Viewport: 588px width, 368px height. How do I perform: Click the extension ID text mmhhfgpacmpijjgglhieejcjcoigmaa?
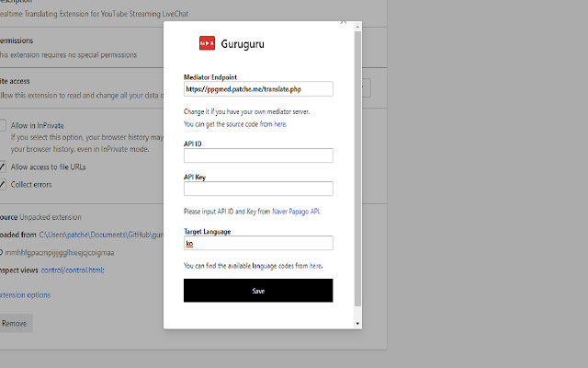point(59,252)
